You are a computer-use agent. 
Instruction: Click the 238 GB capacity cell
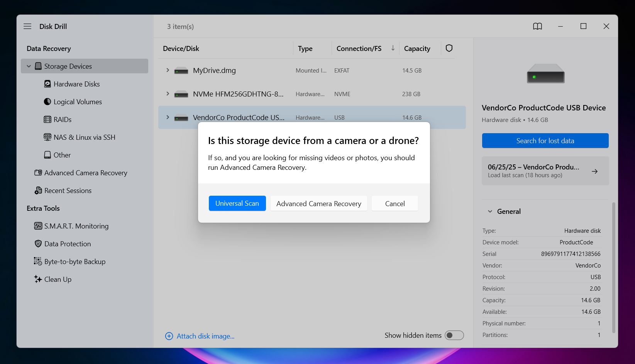(411, 94)
